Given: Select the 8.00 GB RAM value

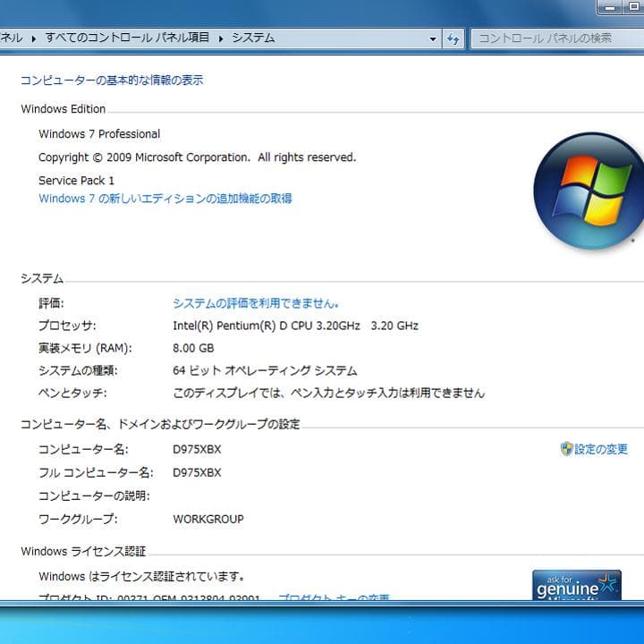Looking at the screenshot, I should click(193, 348).
